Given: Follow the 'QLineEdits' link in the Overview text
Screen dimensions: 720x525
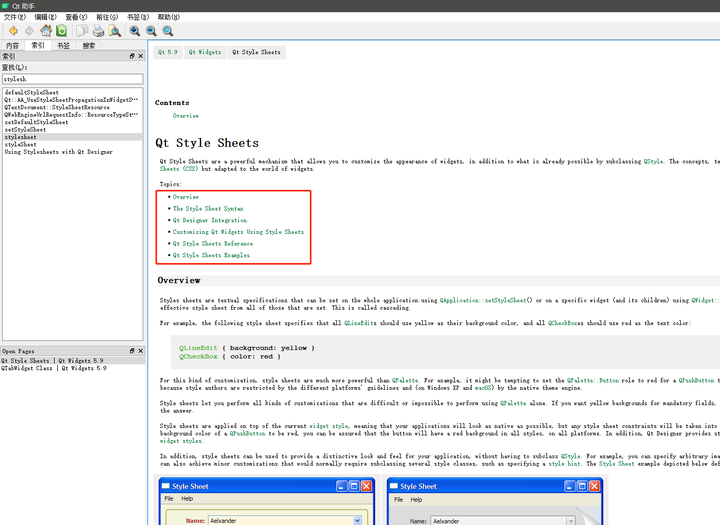Looking at the screenshot, I should [x=360, y=323].
